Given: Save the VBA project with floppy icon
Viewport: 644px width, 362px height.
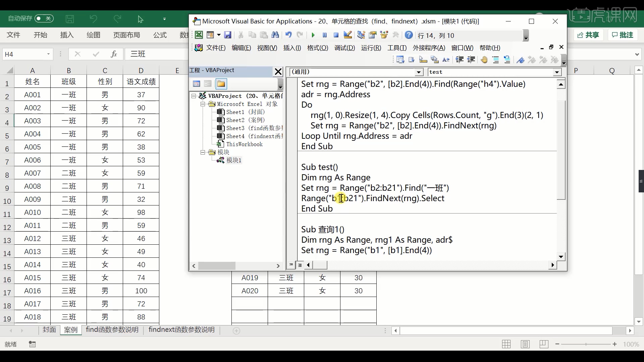Looking at the screenshot, I should [228, 35].
